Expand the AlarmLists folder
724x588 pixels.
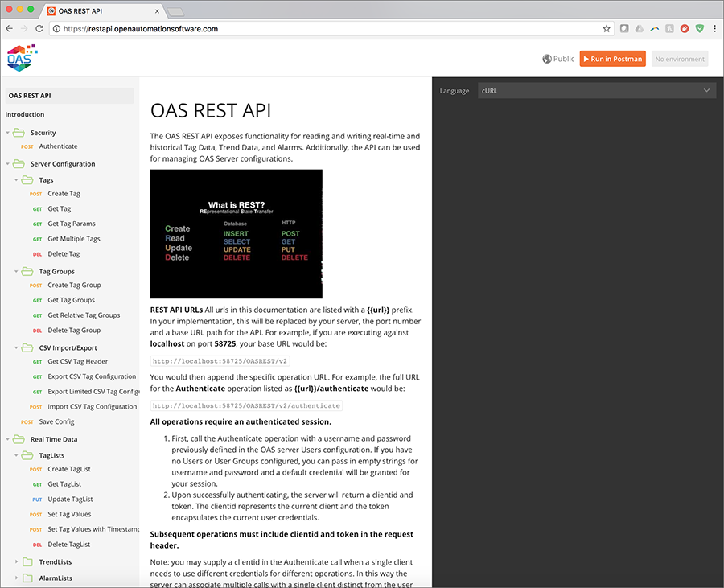[x=16, y=578]
